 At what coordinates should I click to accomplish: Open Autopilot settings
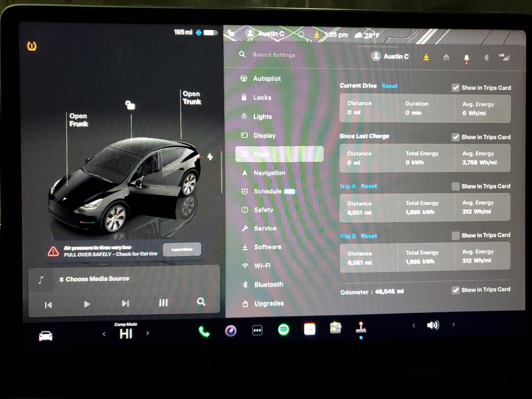(261, 79)
